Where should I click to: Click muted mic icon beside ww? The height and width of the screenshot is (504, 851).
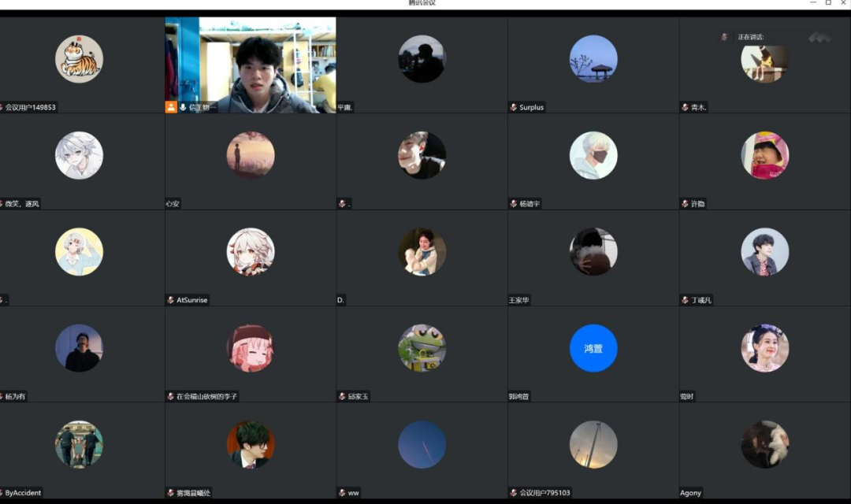pos(342,493)
